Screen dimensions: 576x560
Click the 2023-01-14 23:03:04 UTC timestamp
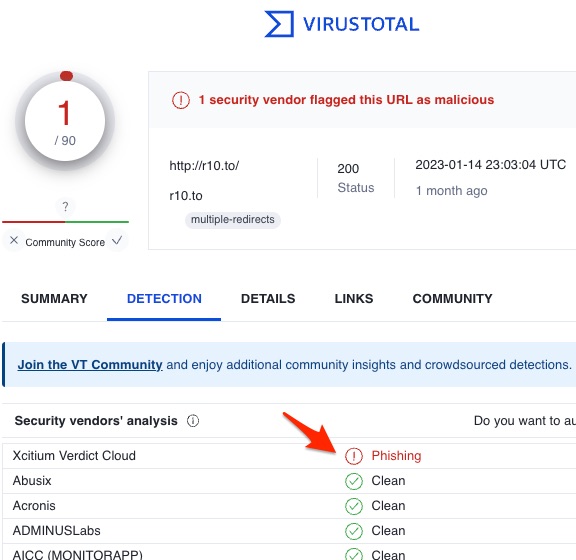[490, 165]
